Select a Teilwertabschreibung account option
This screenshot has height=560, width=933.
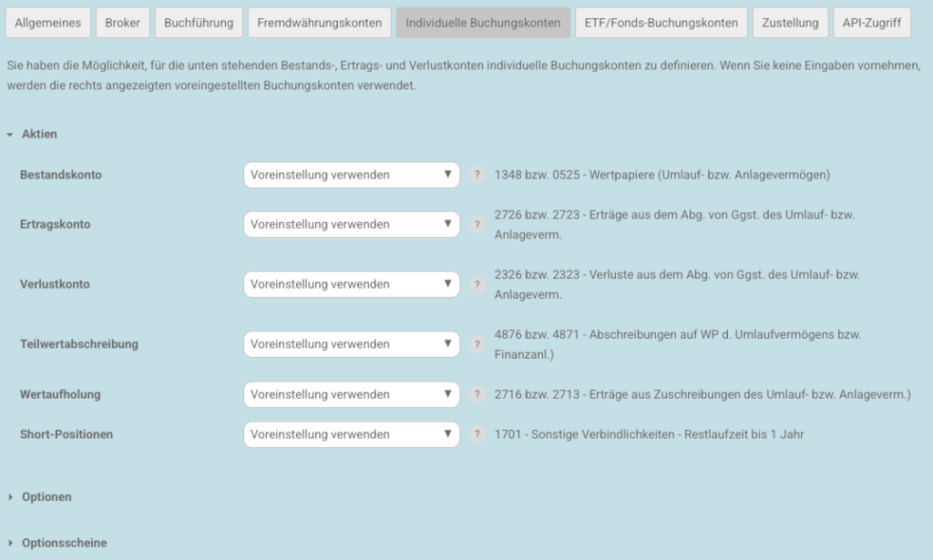tap(351, 344)
